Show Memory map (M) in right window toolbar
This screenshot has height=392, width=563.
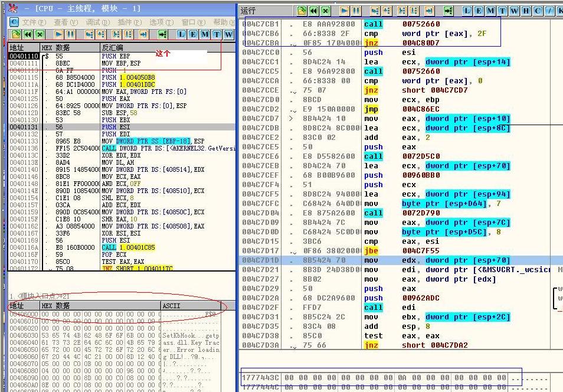[491, 11]
